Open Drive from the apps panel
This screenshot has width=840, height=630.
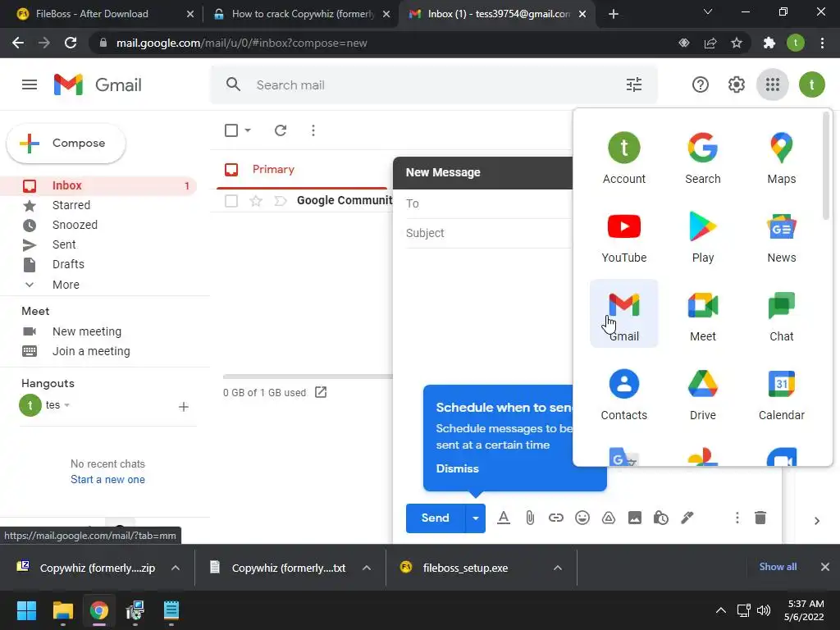pos(703,394)
